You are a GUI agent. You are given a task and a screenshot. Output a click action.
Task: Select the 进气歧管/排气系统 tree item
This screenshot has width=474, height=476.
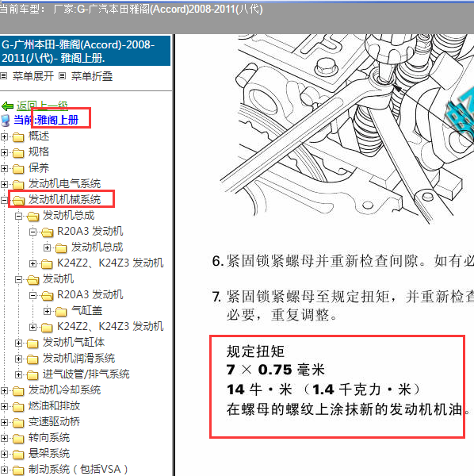[86, 374]
